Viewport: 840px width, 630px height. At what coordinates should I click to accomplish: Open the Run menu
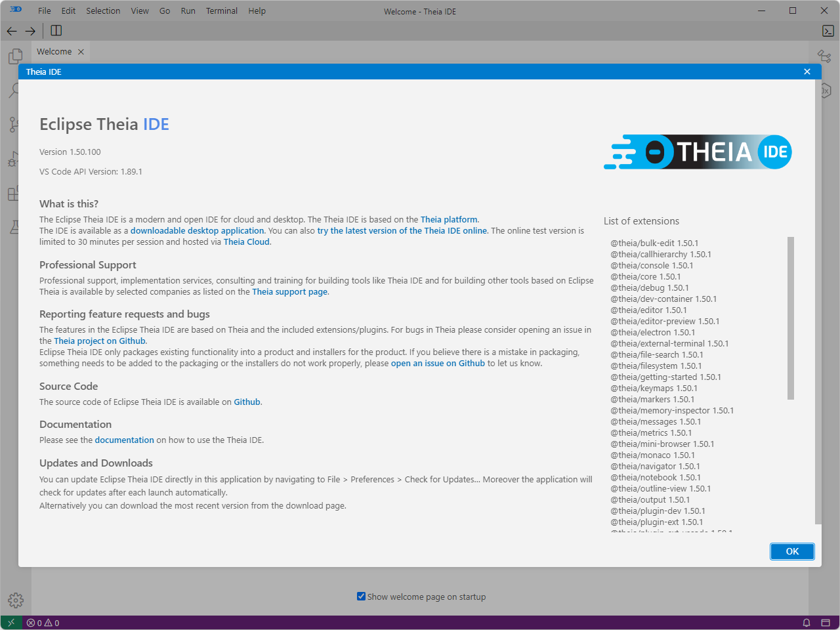tap(188, 10)
